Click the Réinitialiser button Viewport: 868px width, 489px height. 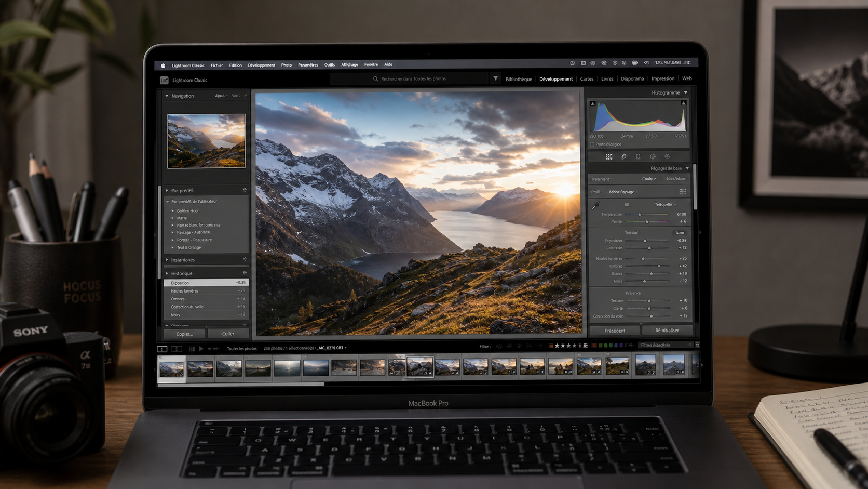click(667, 331)
